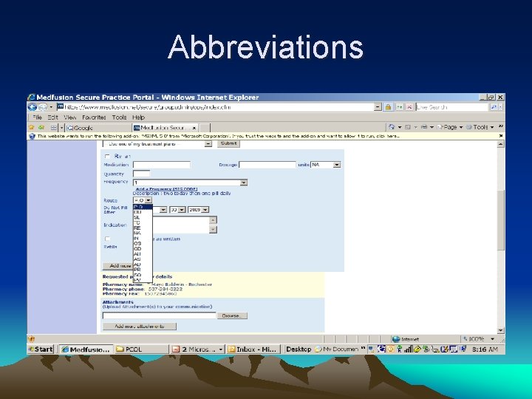This screenshot has width=532, height=399.
Task: Click the browser Back arrow button
Action: (33, 107)
